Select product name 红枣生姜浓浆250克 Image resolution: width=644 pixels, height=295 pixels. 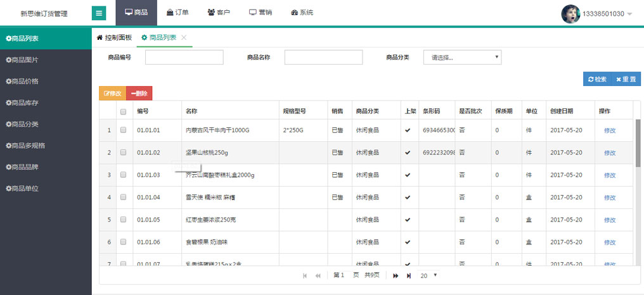click(210, 220)
